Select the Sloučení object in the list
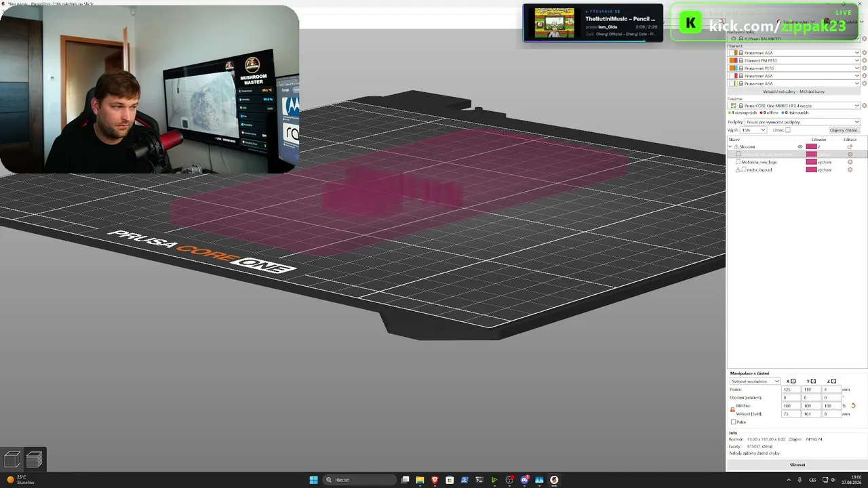868x488 pixels. (x=747, y=146)
